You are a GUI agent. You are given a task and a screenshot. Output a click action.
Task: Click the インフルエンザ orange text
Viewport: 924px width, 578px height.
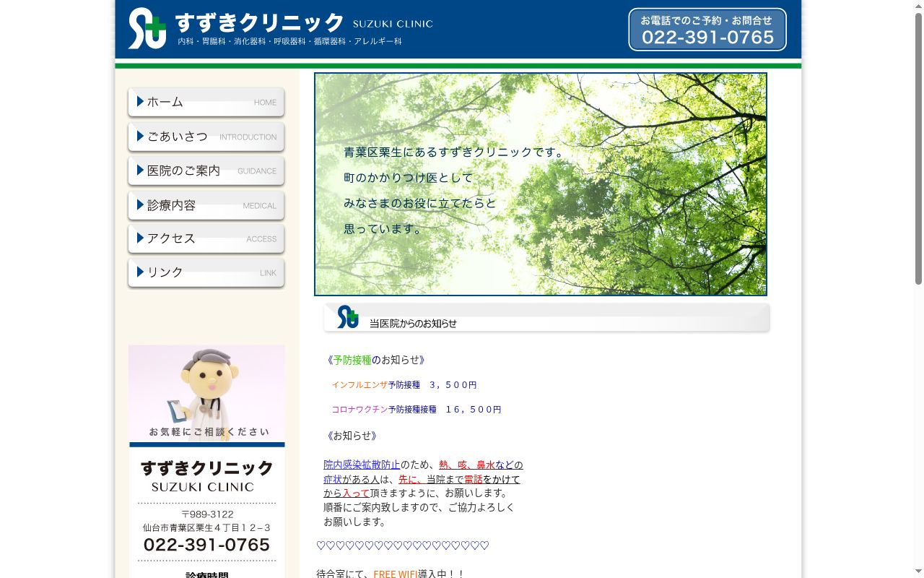[x=359, y=385]
